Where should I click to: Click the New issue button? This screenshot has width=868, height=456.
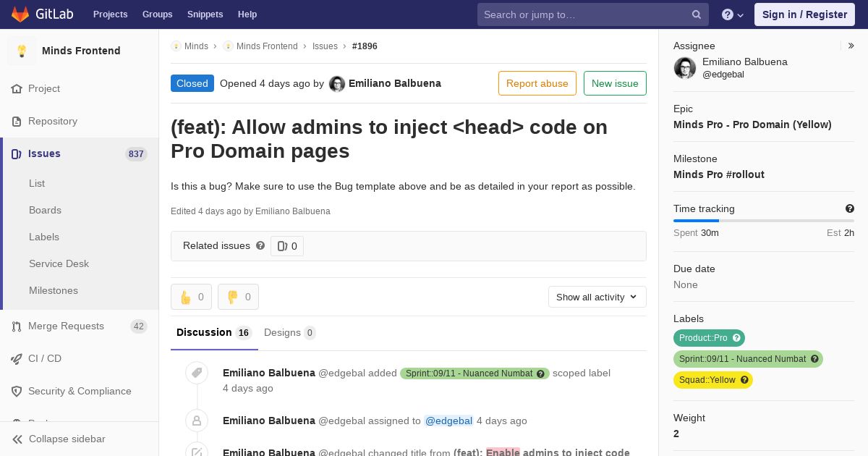615,83
